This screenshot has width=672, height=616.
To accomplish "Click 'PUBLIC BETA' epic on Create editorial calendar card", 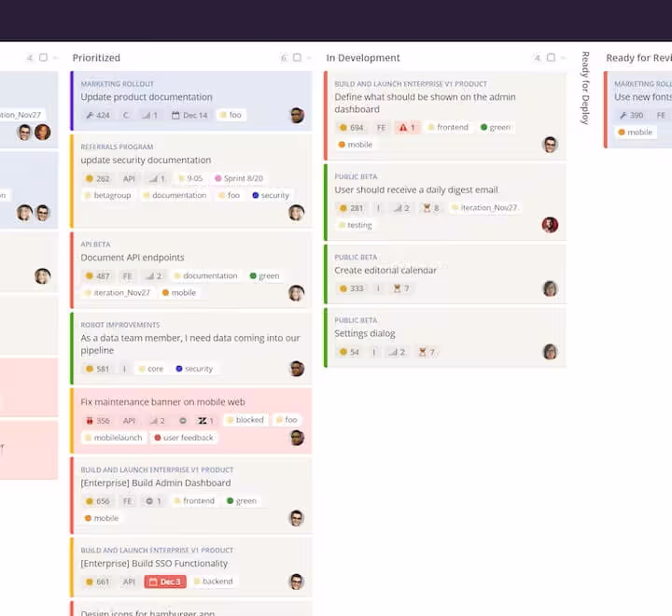I will (x=356, y=258).
